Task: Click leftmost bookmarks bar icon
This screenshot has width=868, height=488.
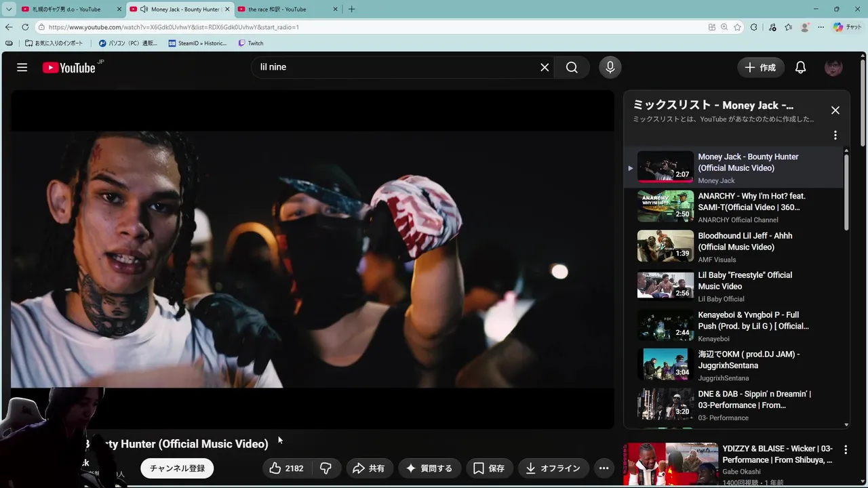Action: click(x=9, y=43)
